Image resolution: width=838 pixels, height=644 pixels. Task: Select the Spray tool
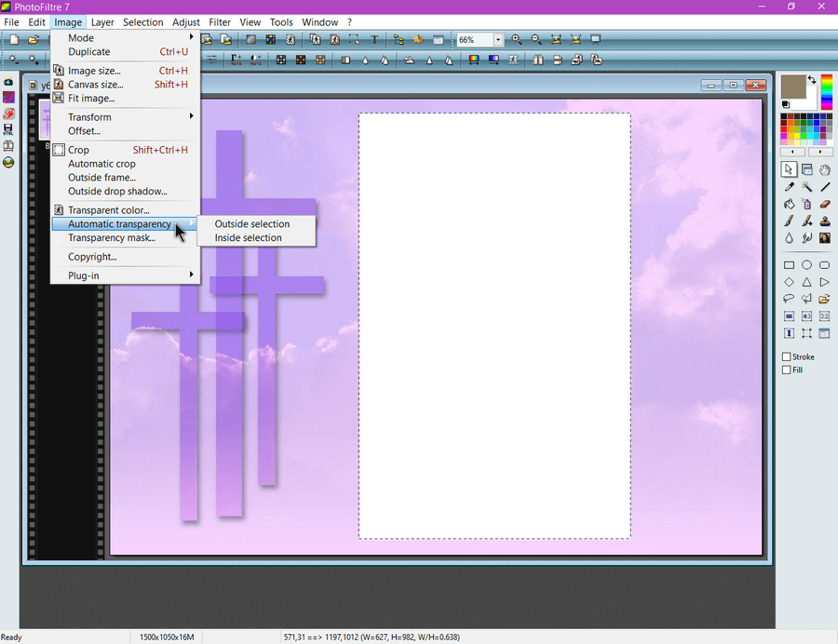point(807,204)
